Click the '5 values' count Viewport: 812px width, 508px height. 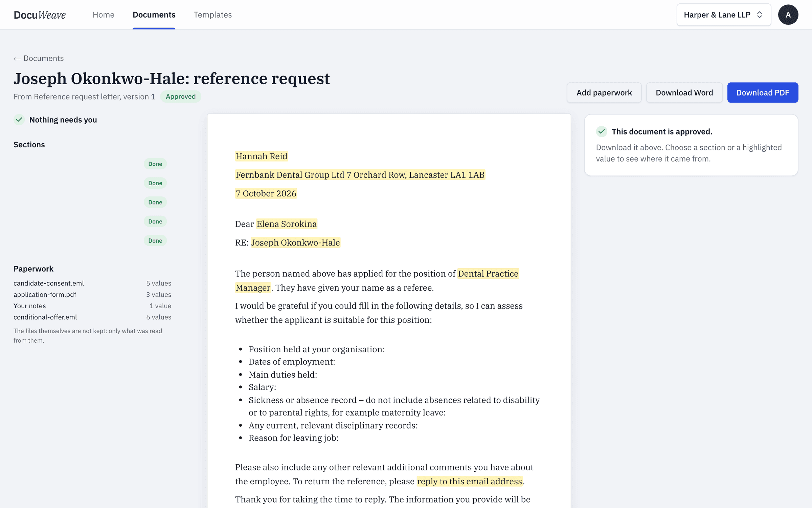tap(159, 283)
